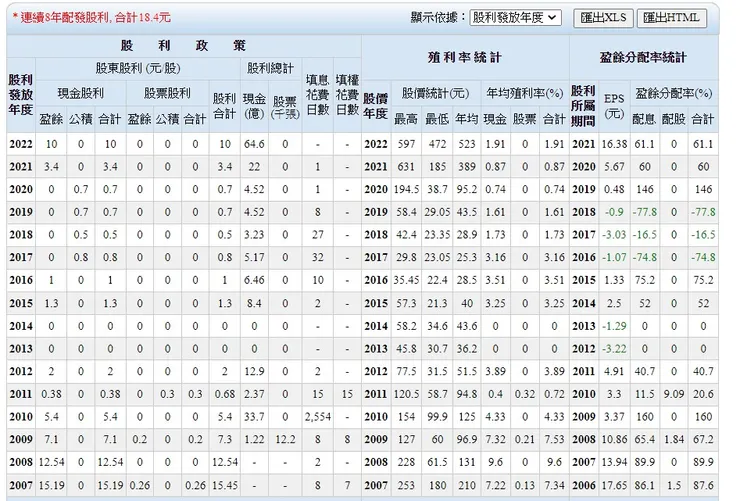Click the 16.38 EPS value for 2021

[614, 144]
